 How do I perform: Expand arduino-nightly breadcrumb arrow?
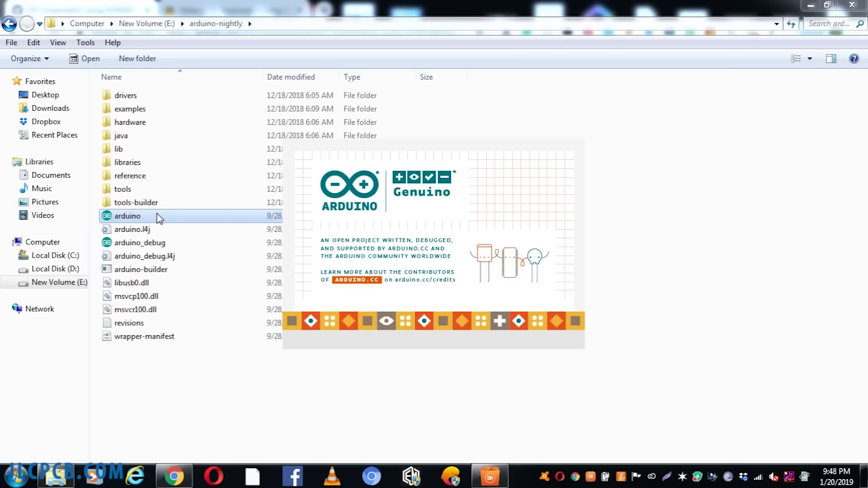[250, 23]
